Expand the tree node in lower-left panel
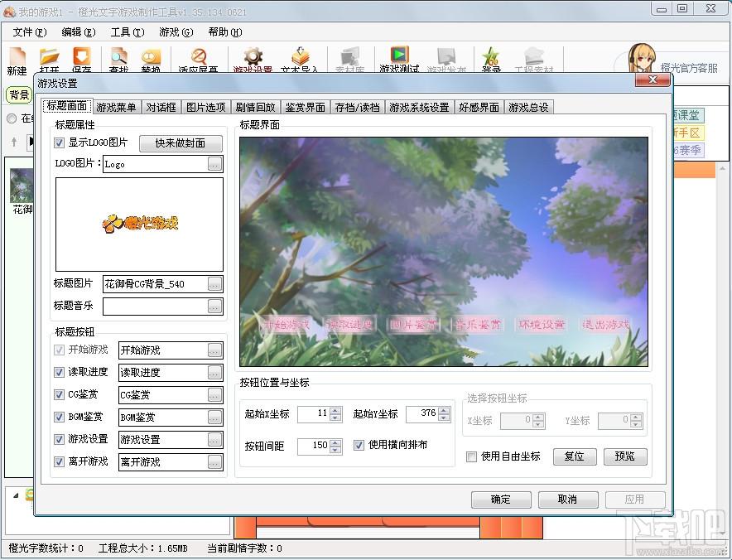 (16, 495)
